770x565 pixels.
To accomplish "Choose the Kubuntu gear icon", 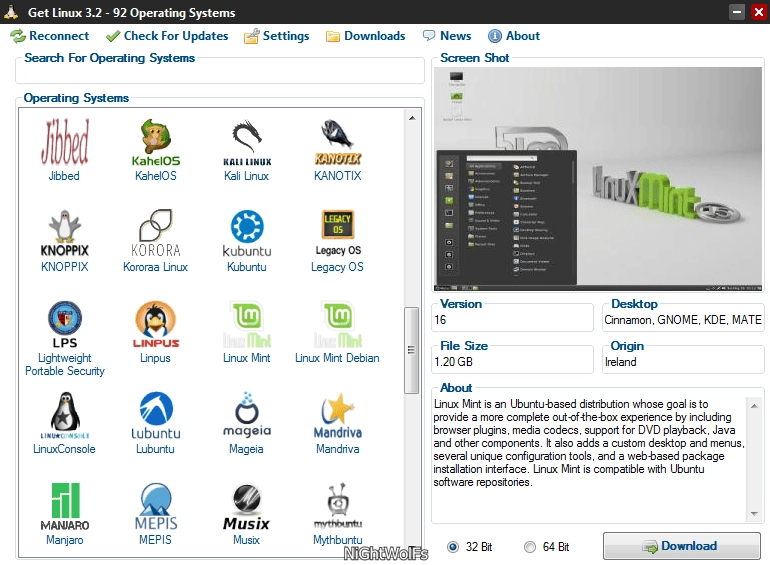I will point(247,234).
